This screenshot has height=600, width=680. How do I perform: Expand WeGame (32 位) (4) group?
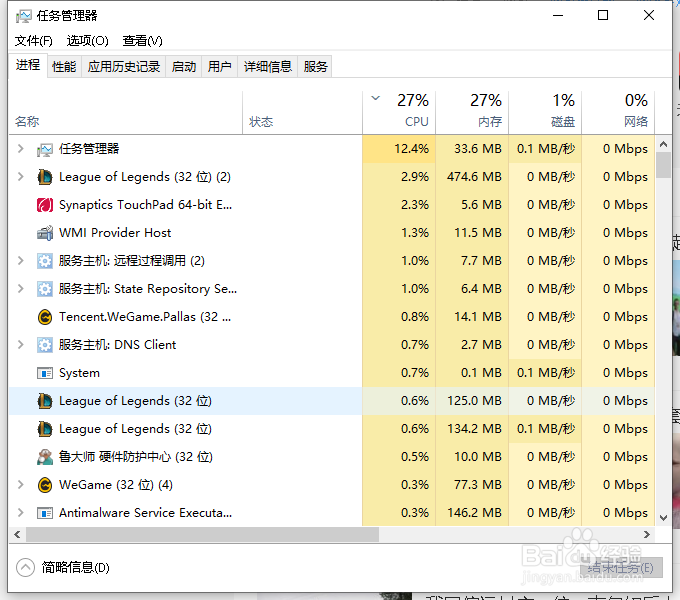pos(20,485)
